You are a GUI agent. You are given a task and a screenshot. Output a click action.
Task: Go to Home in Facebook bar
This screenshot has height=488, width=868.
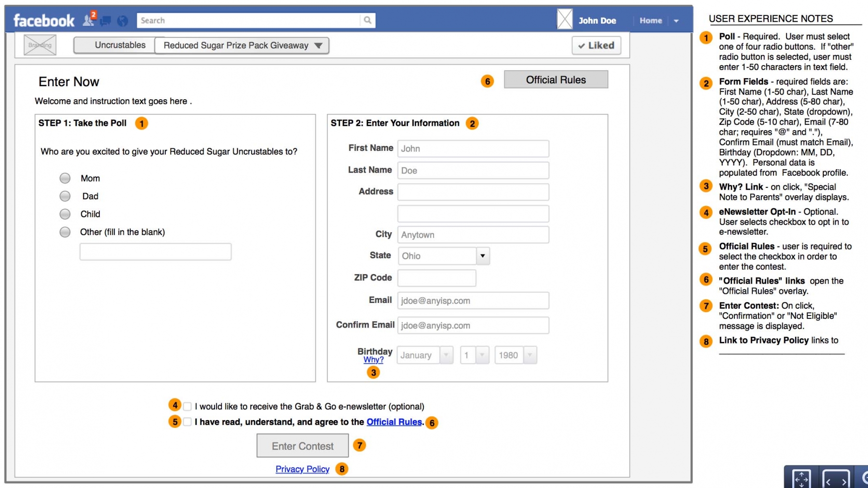(x=651, y=20)
